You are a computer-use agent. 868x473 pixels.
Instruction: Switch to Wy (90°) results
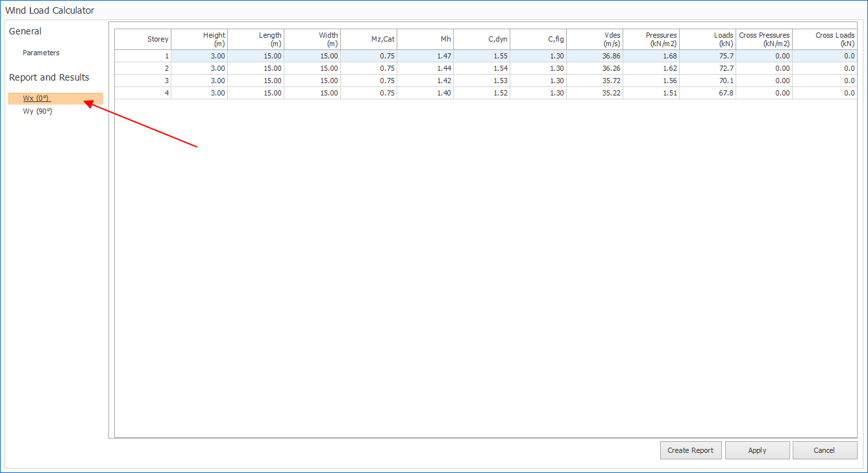pos(37,111)
